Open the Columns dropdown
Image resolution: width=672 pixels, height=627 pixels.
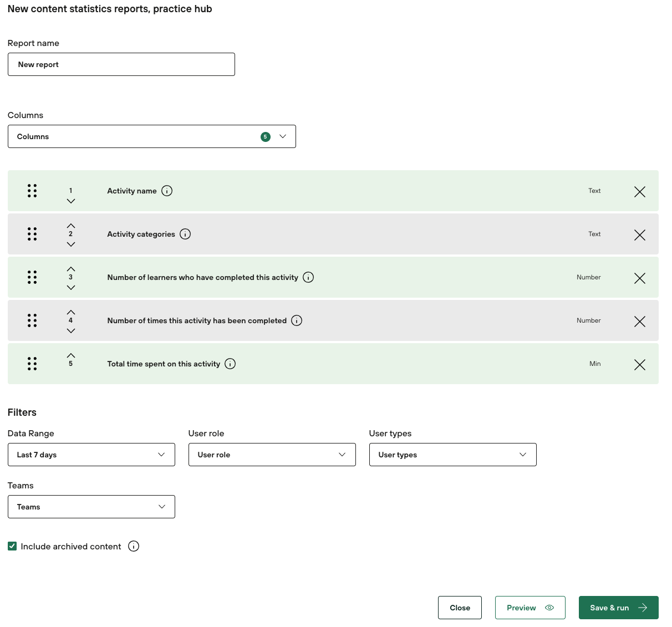point(151,136)
